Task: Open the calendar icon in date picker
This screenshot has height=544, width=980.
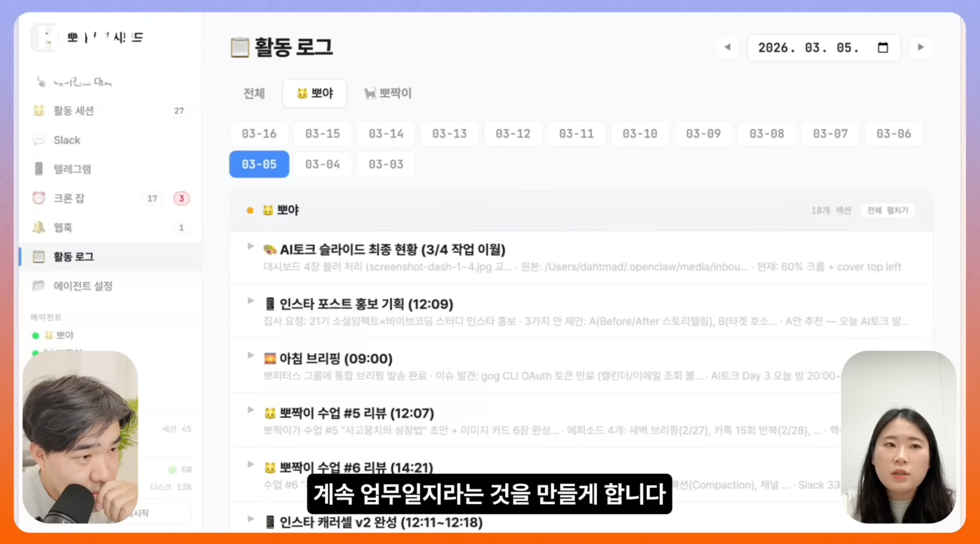Action: (883, 48)
